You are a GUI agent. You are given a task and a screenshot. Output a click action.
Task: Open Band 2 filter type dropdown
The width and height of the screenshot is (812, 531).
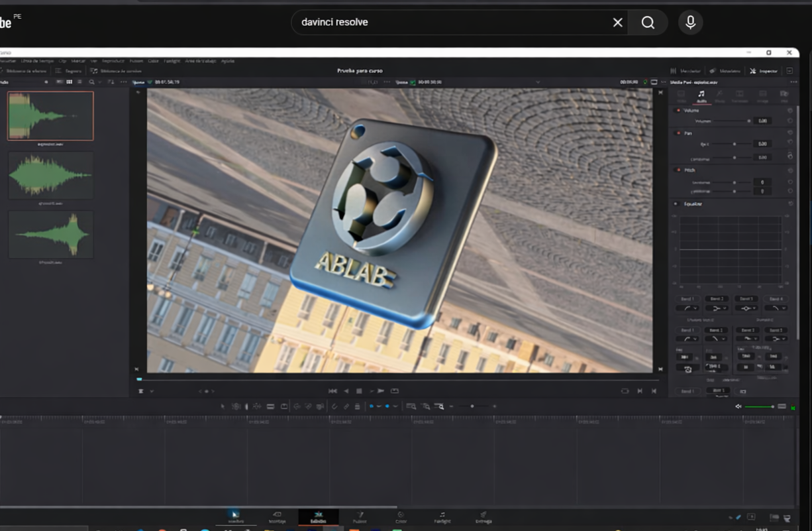pyautogui.click(x=717, y=308)
